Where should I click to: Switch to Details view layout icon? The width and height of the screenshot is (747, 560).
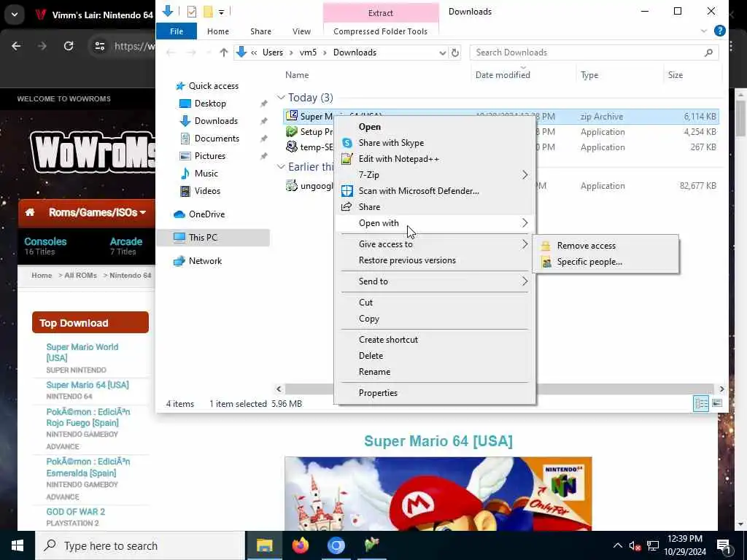(x=701, y=404)
